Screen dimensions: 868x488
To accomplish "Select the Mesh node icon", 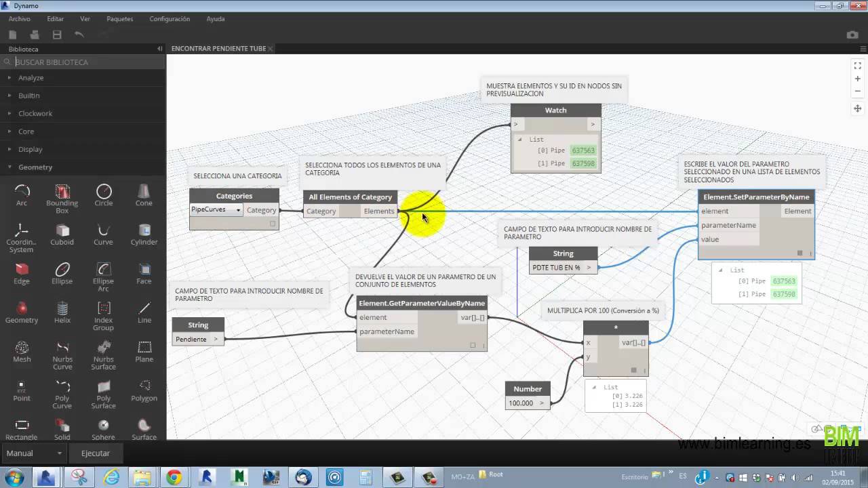I will (22, 347).
